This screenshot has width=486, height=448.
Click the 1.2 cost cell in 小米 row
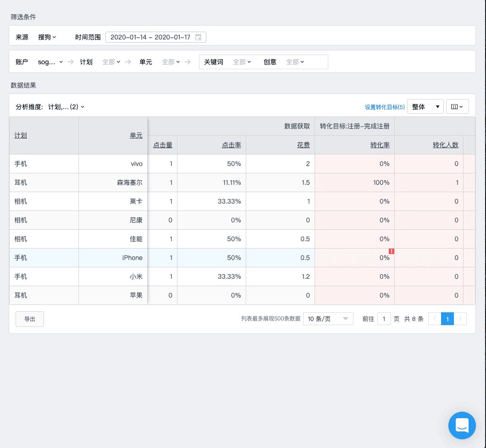coord(281,277)
